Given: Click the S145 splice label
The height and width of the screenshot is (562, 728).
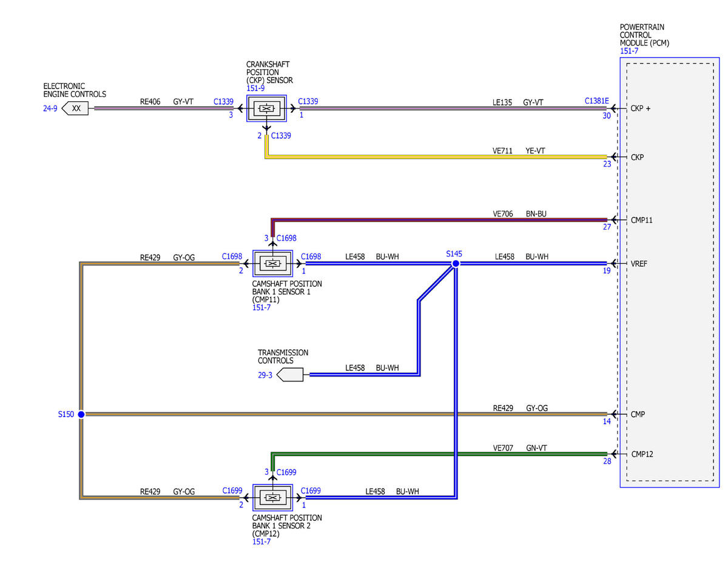Looking at the screenshot, I should click(454, 254).
